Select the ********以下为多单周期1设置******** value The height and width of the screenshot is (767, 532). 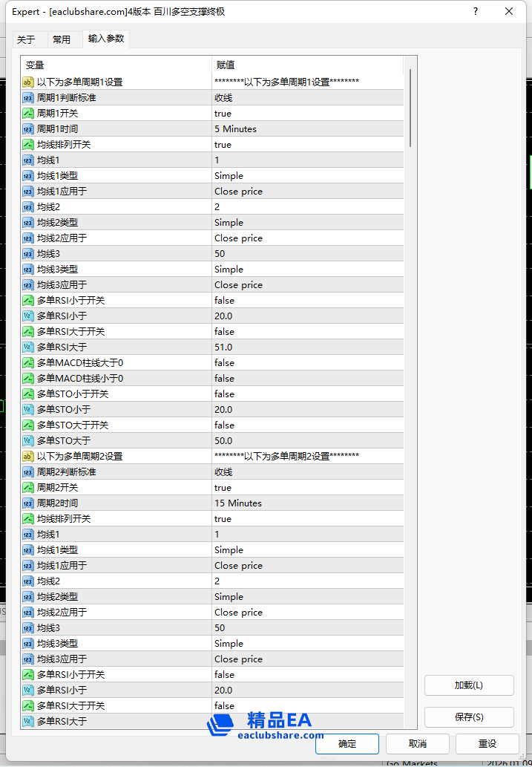point(308,82)
